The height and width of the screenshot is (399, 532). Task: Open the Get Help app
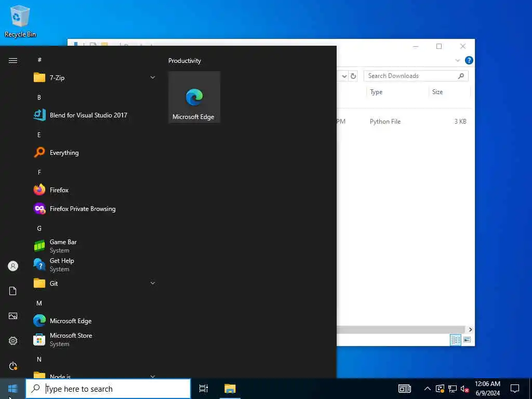pyautogui.click(x=95, y=264)
